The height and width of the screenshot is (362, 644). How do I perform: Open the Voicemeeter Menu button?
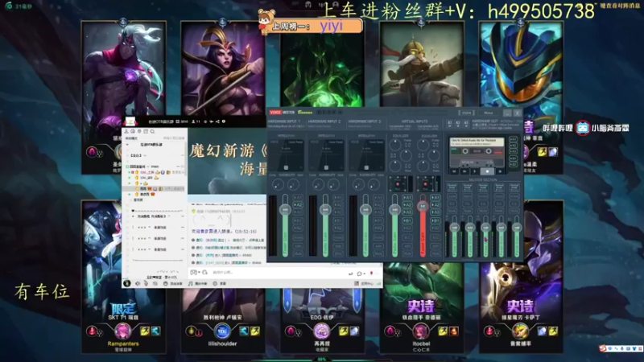(x=489, y=113)
